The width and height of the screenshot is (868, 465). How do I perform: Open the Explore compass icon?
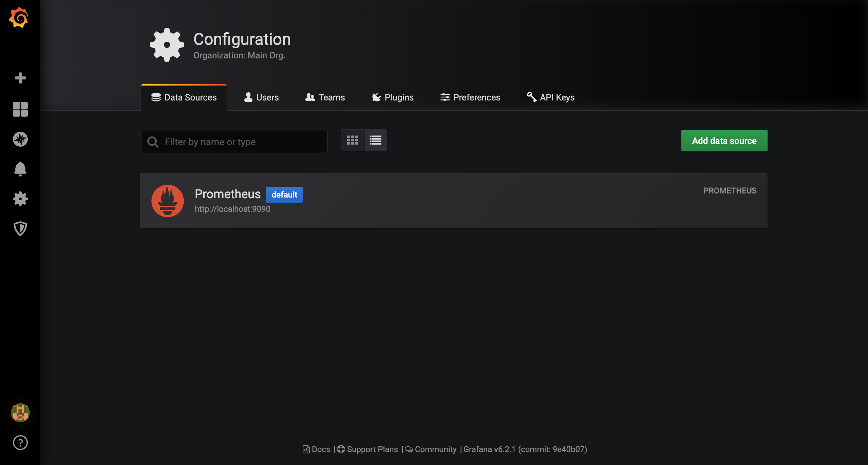point(20,139)
